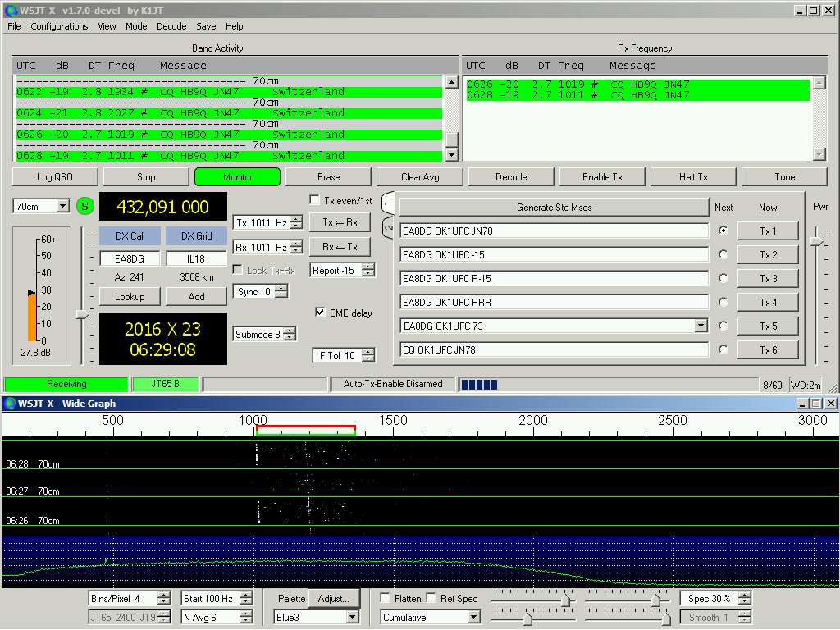Enable the Tx even/1st checkbox
Screen dimensions: 840x630
click(x=315, y=200)
